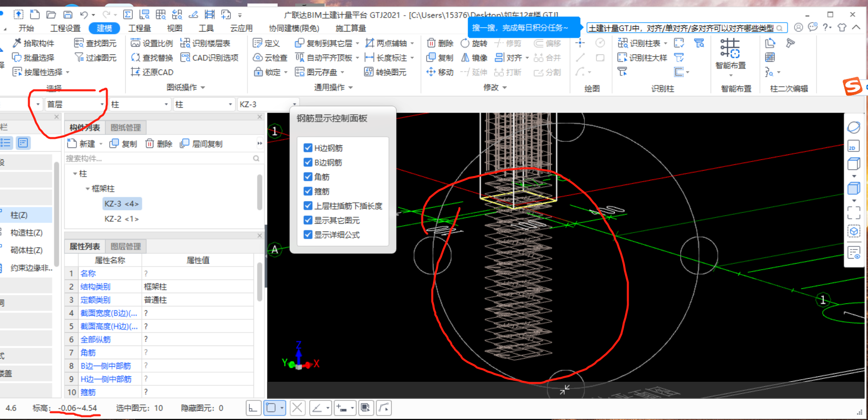Click 层间复制 button

pyautogui.click(x=201, y=144)
